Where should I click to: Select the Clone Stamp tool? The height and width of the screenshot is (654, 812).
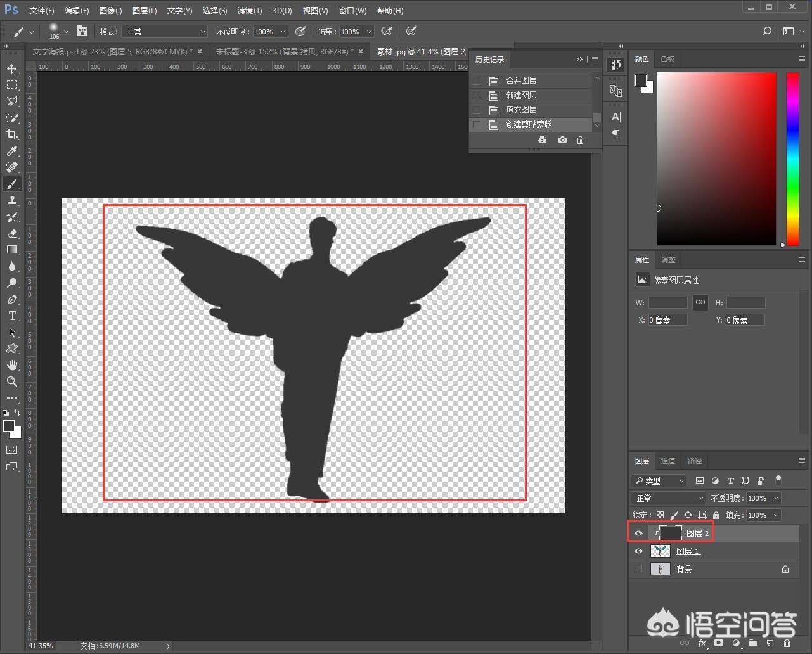coord(12,200)
